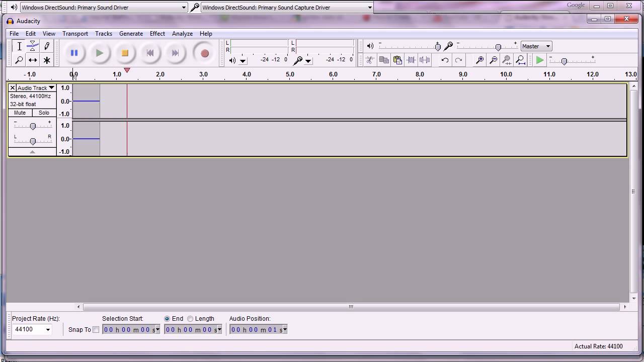Collapse the track with bottom arrow
Viewport: 644px width, 362px height.
pos(32,152)
